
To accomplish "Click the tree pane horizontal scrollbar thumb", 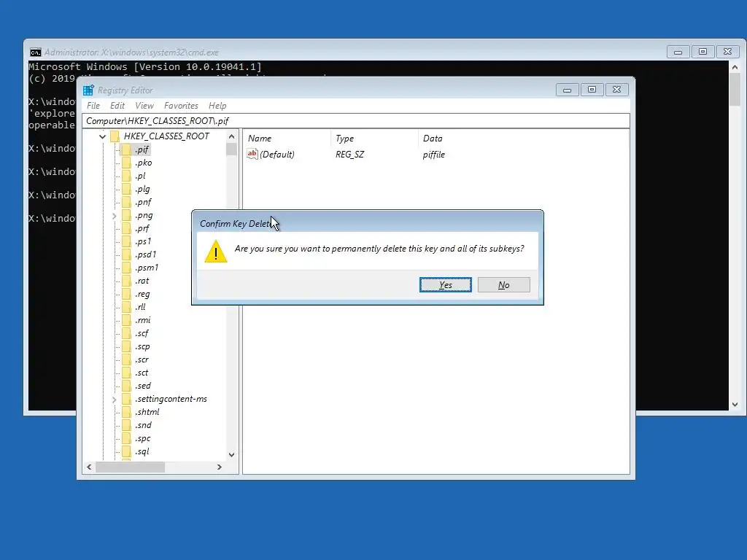I will 130,467.
